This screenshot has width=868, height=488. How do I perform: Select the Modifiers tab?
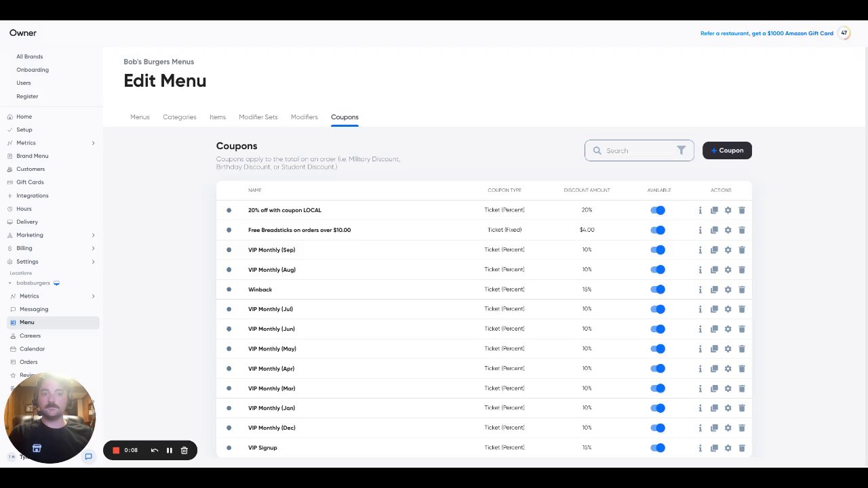pos(304,117)
